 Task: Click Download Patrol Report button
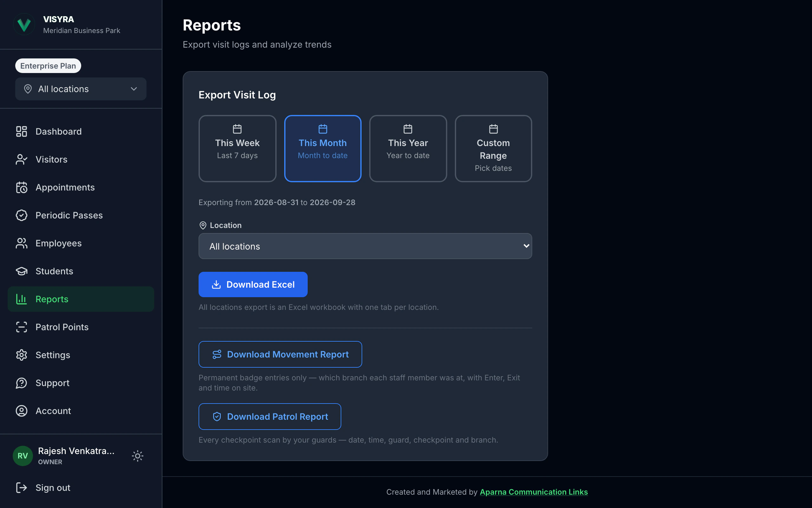(x=270, y=416)
